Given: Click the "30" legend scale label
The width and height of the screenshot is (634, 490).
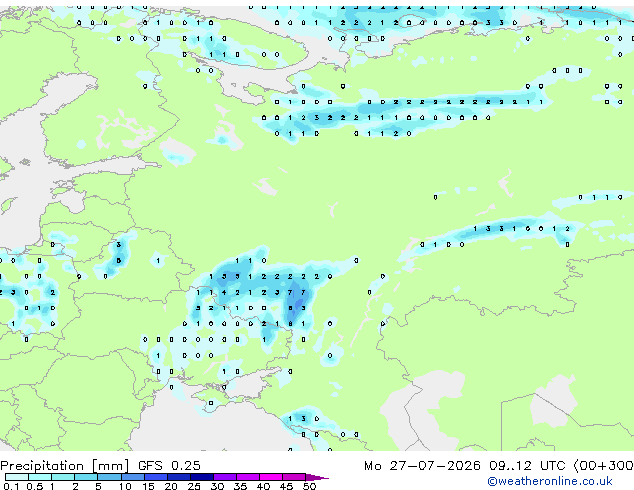Looking at the screenshot, I should [217, 486].
